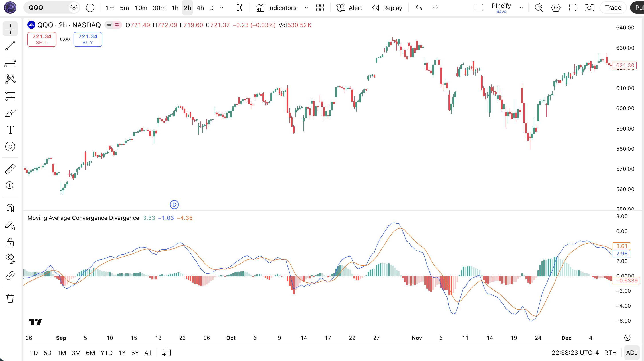Add a symbol to compare with plus icon
Viewport: 644px width, 361px height.
tap(90, 8)
